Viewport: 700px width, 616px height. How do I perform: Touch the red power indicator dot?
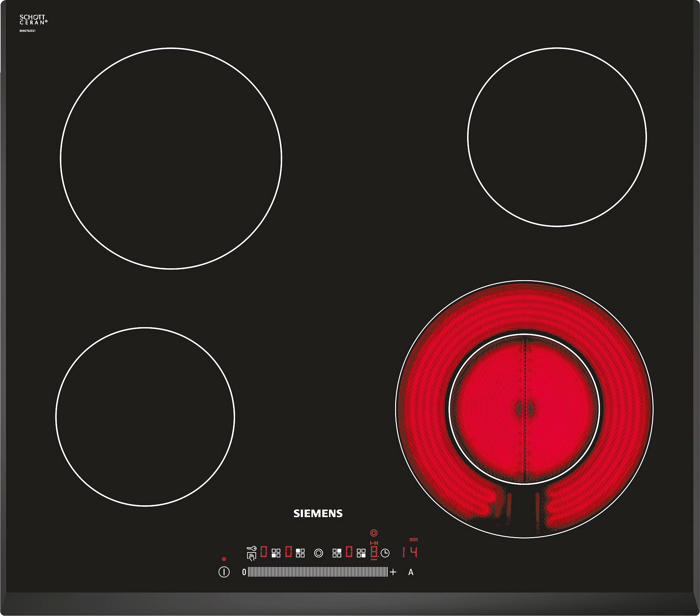click(x=224, y=559)
